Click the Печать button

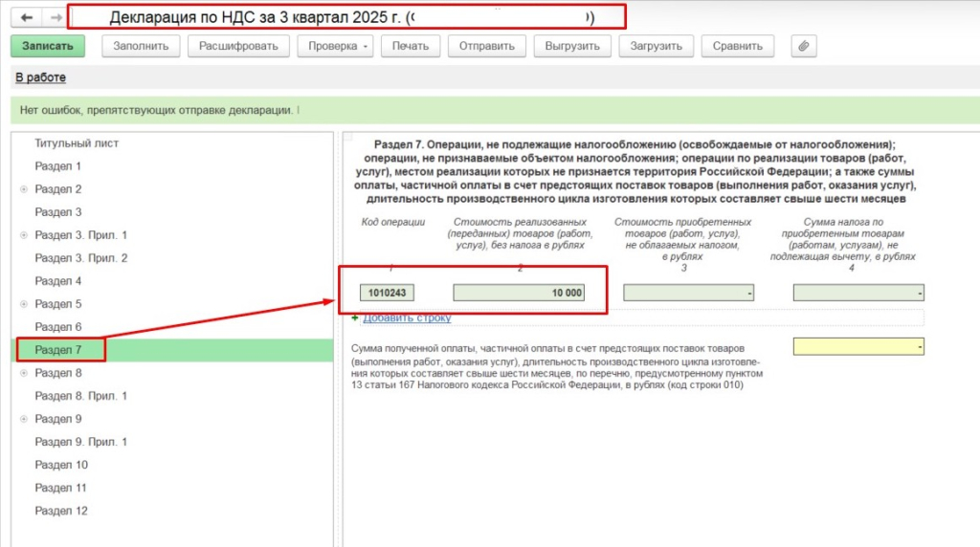[x=410, y=46]
